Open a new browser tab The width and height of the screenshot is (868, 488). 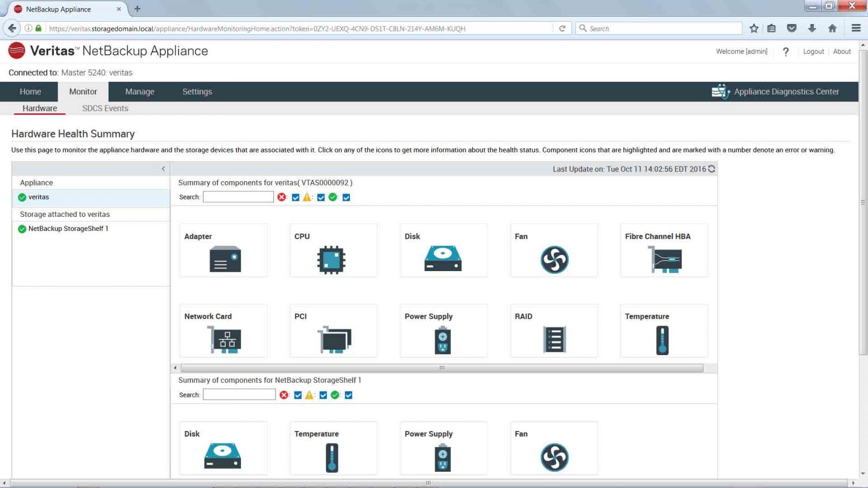(x=137, y=9)
